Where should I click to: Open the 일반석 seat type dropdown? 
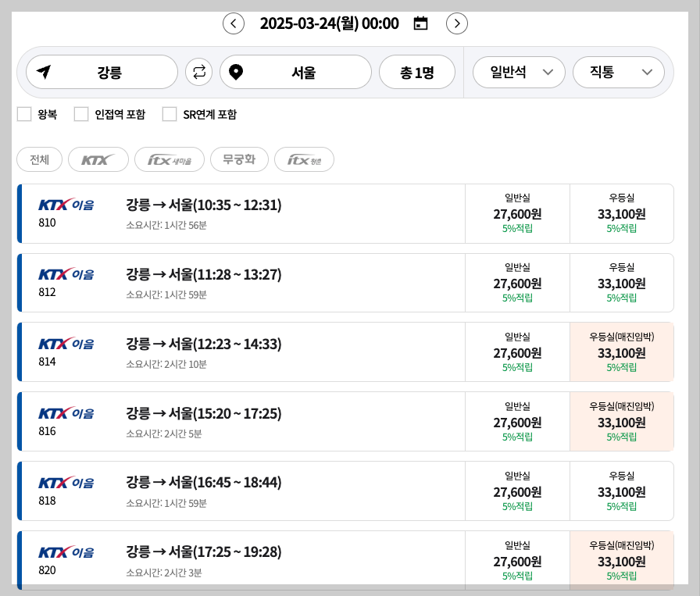(x=519, y=72)
